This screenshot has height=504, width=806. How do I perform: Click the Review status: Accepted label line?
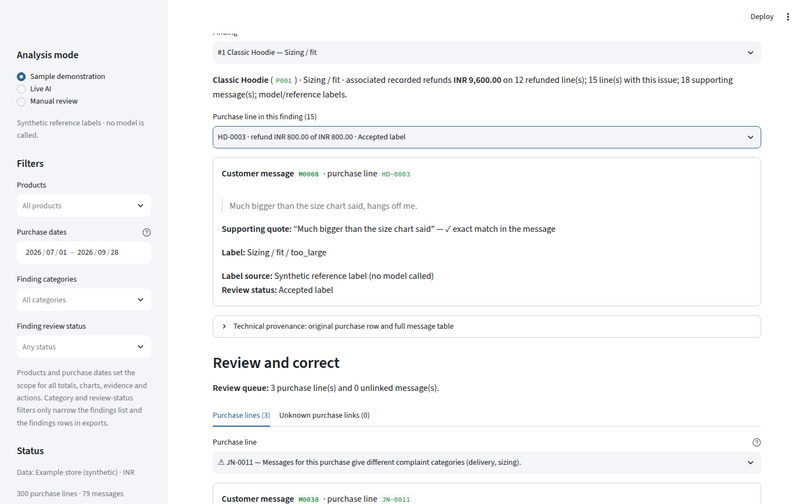coord(277,290)
